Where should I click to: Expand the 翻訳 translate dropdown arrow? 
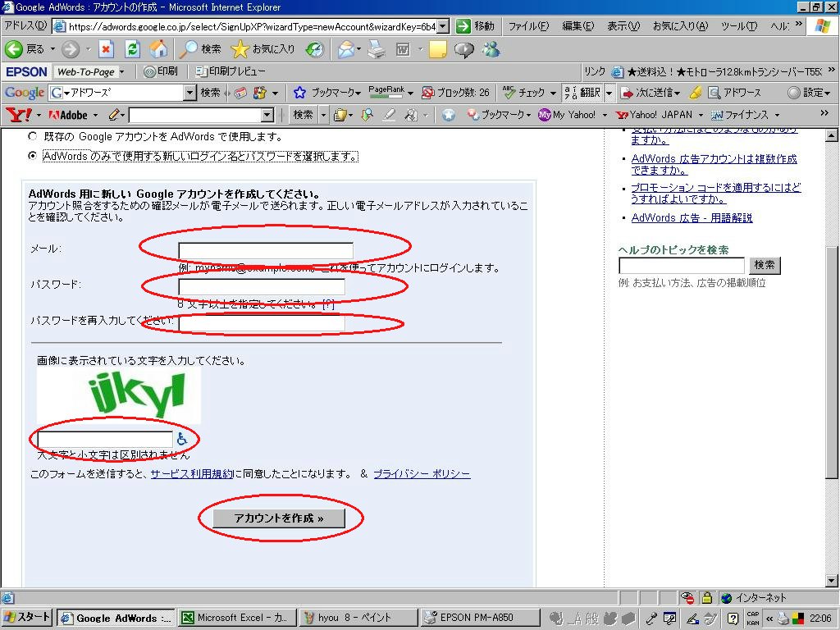[x=609, y=93]
